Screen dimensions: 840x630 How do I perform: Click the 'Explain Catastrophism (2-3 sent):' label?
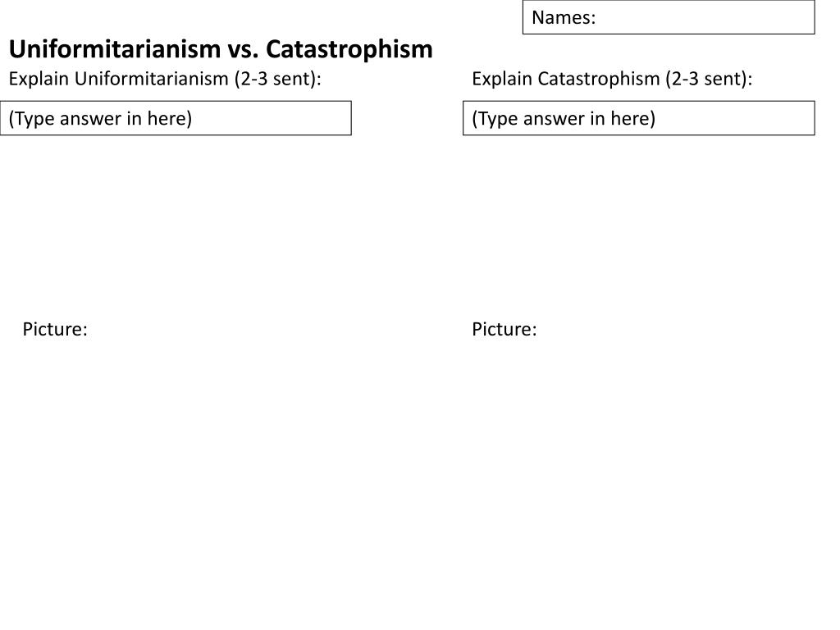(x=612, y=79)
